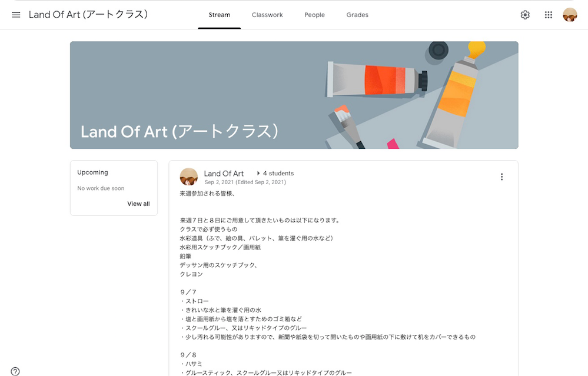Switch to the Classwork tab

267,15
